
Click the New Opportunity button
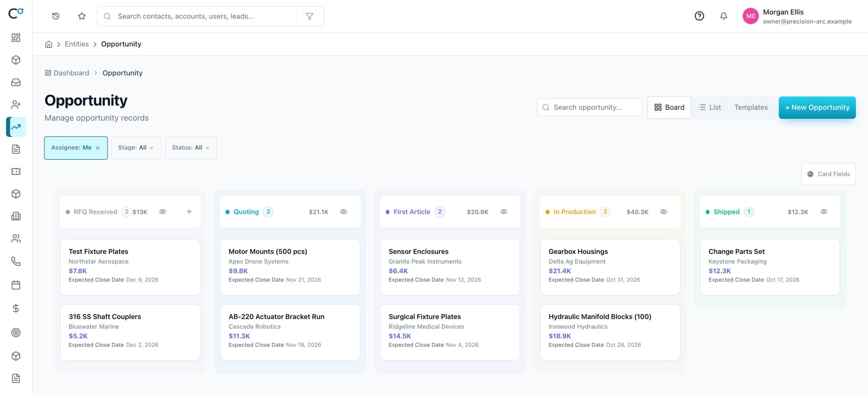817,107
